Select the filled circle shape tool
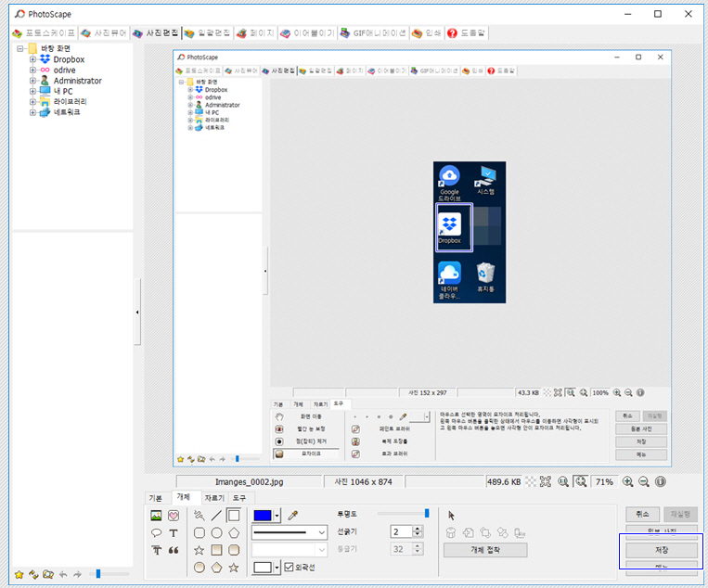This screenshot has width=708, height=588. [x=200, y=568]
